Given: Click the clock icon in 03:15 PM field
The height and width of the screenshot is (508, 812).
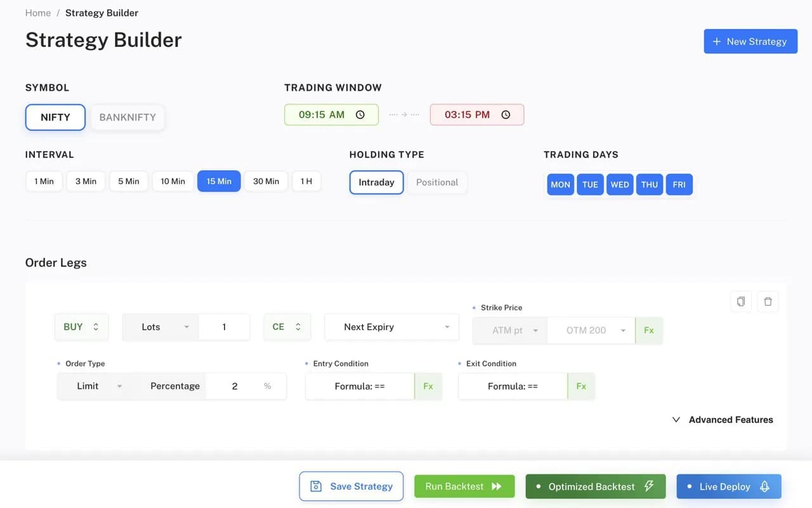Looking at the screenshot, I should (506, 115).
